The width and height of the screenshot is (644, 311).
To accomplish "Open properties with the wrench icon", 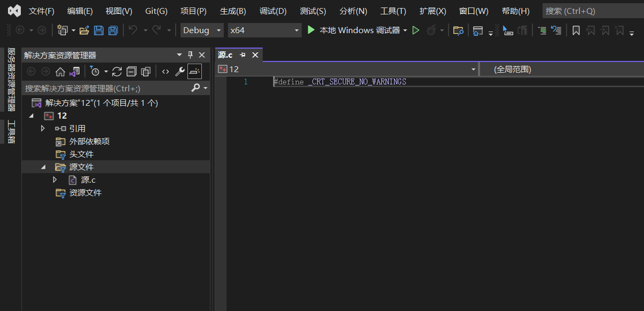I will [179, 71].
